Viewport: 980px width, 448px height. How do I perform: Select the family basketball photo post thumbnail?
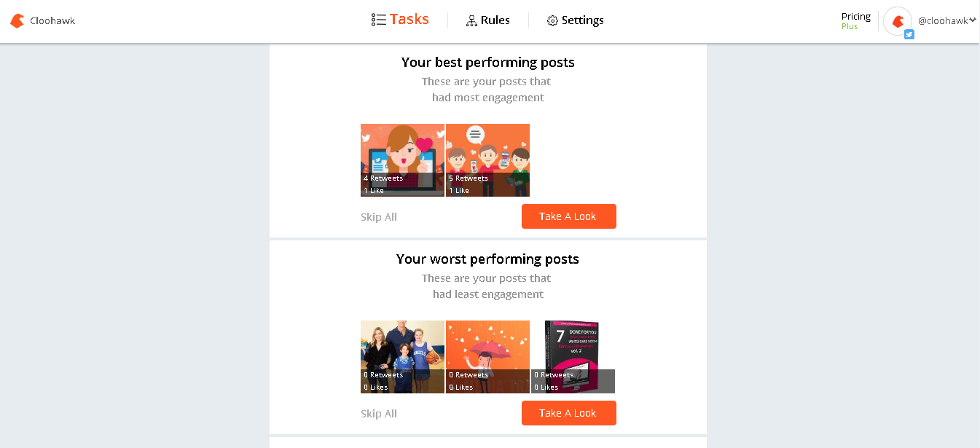click(402, 357)
